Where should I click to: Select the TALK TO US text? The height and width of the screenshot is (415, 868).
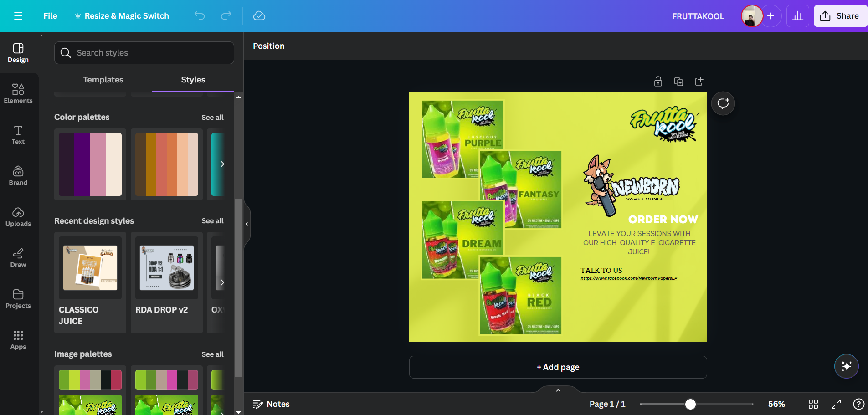coord(601,271)
